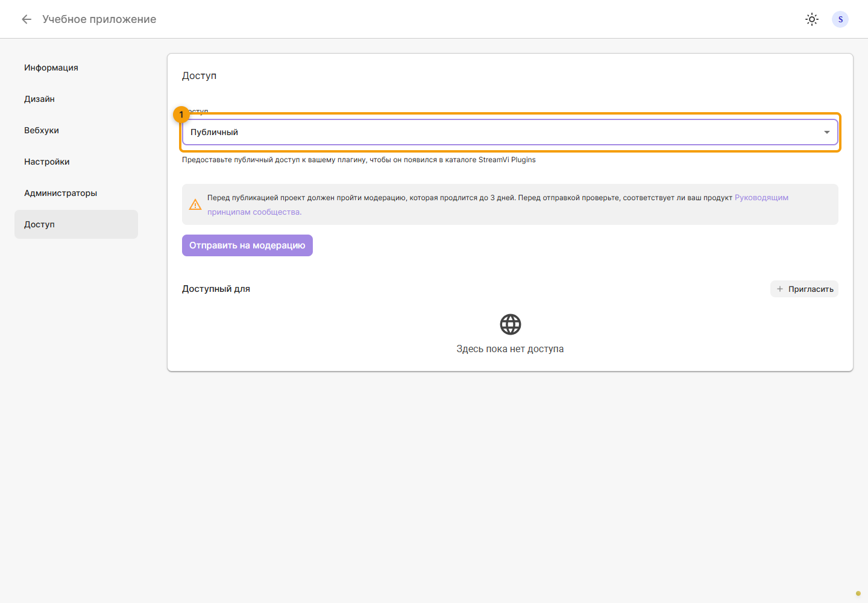Open the user avatar menu

click(840, 19)
